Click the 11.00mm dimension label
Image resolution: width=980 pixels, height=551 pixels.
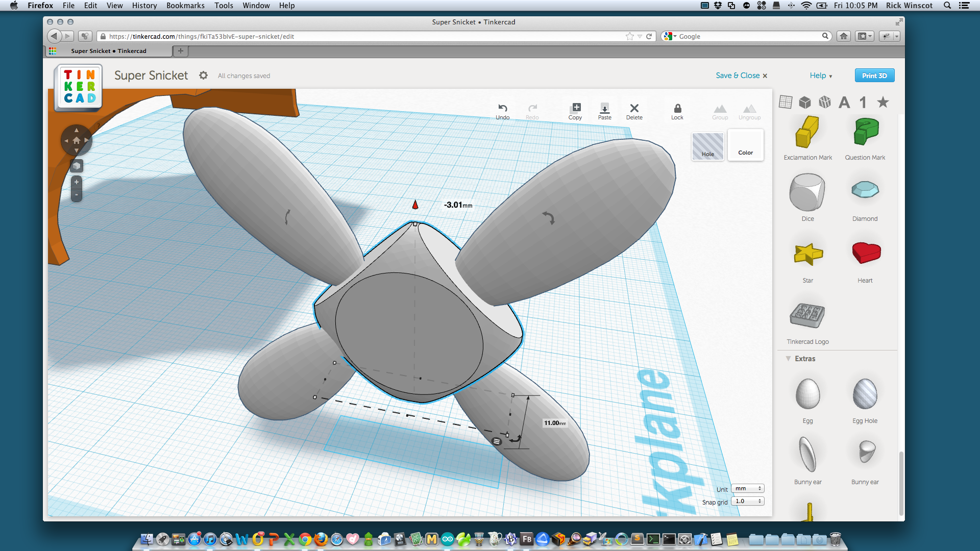555,423
